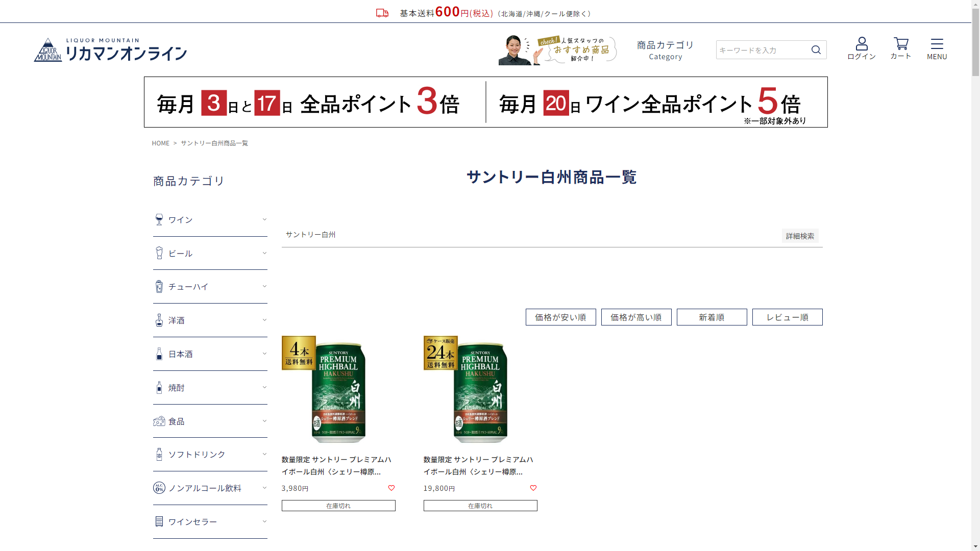The image size is (980, 551).
Task: Favorite the 19,800円 product with heart
Action: tap(533, 488)
